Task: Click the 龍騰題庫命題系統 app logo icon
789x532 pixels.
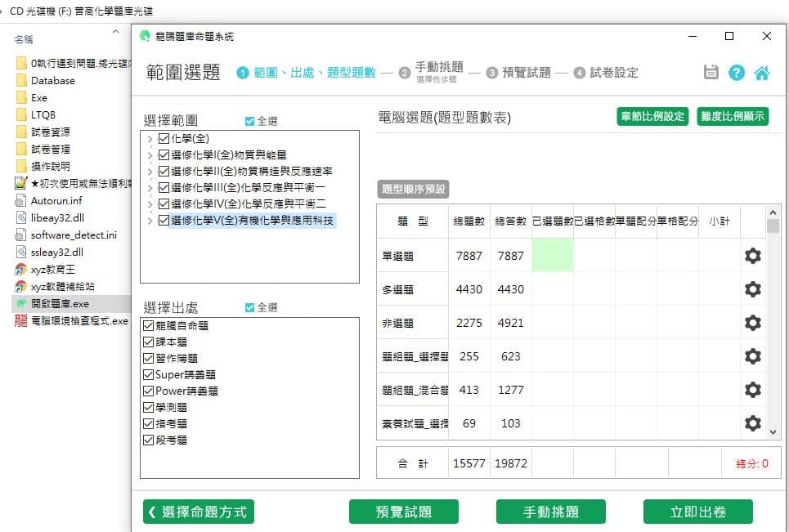Action: pos(145,36)
